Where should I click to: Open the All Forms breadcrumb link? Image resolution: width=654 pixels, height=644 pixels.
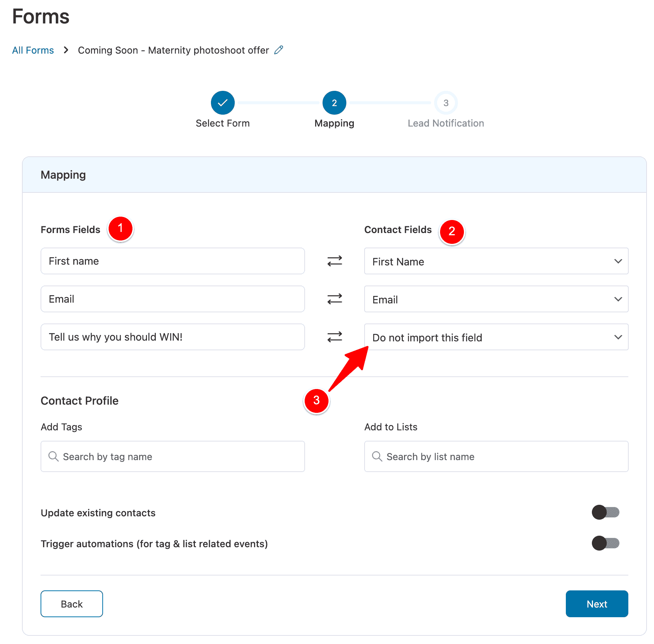[x=33, y=50]
